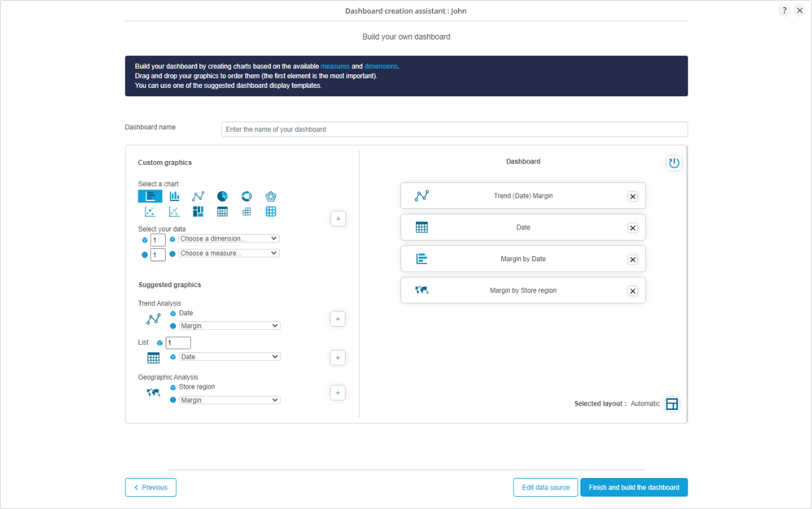
Task: Select the bubble chart type
Action: (175, 211)
